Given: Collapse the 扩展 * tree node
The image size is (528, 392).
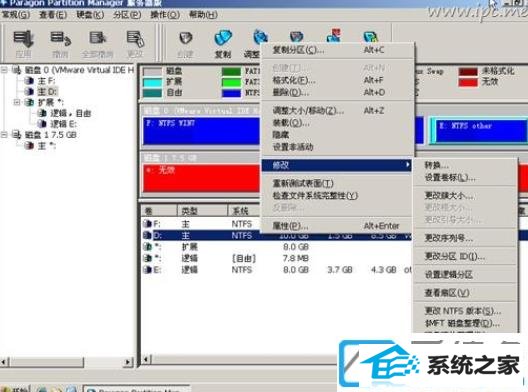Looking at the screenshot, I should click(17, 102).
